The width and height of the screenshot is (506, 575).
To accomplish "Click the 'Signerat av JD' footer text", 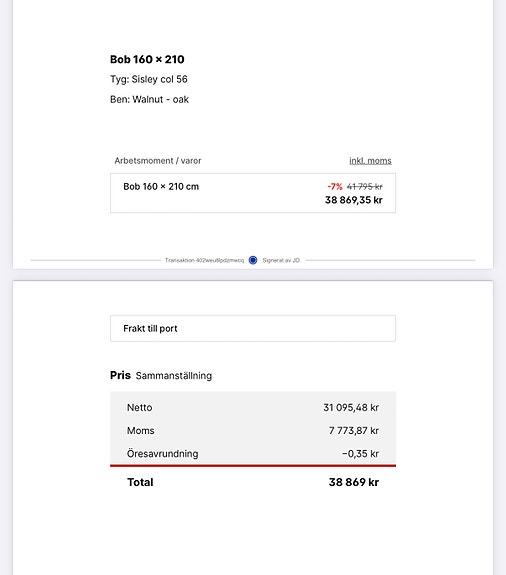I will [x=281, y=260].
